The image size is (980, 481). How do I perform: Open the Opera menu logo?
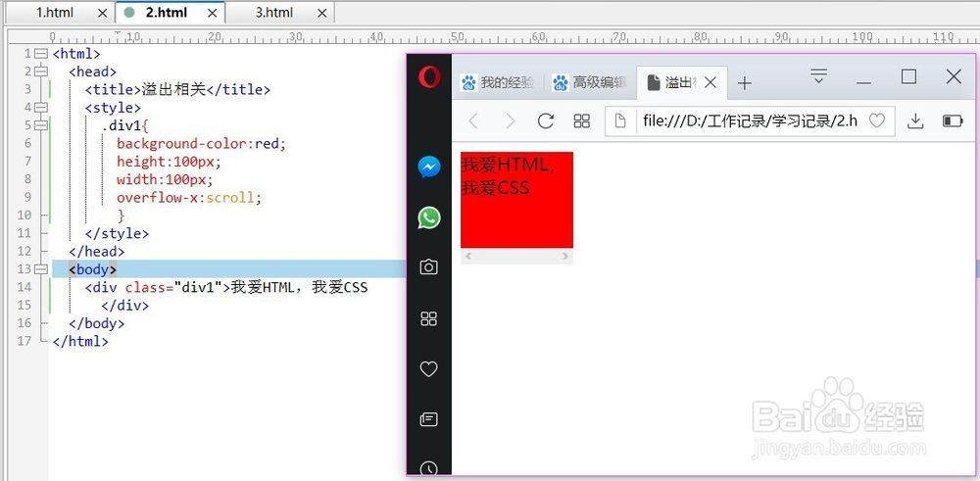pyautogui.click(x=429, y=77)
